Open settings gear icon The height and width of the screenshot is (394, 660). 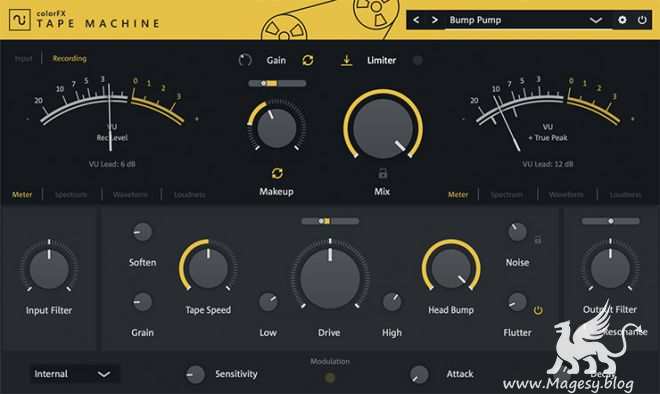click(x=622, y=20)
